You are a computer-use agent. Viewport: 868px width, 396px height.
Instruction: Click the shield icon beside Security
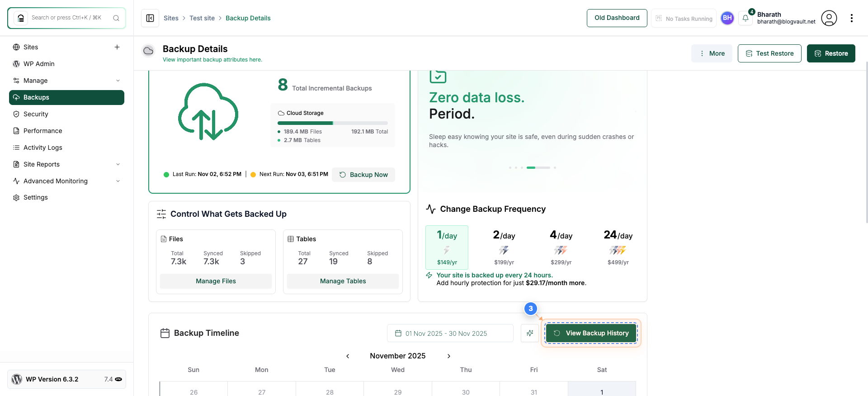point(16,114)
